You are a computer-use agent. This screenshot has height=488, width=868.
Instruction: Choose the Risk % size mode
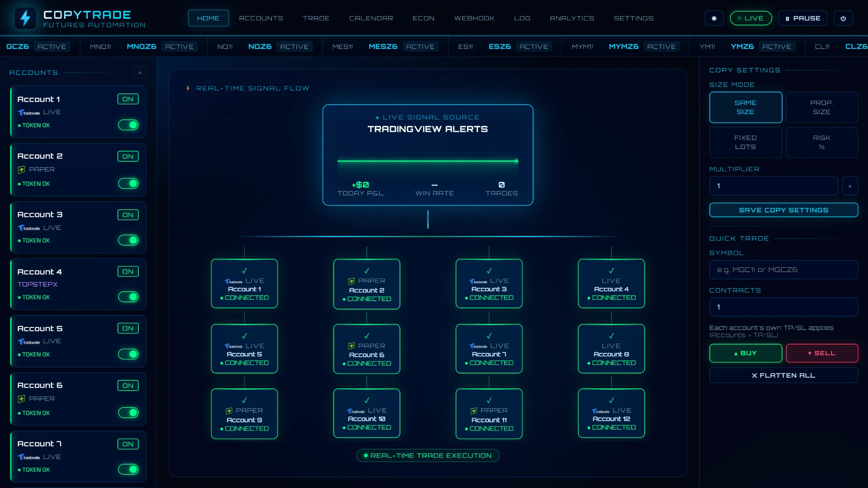[822, 142]
